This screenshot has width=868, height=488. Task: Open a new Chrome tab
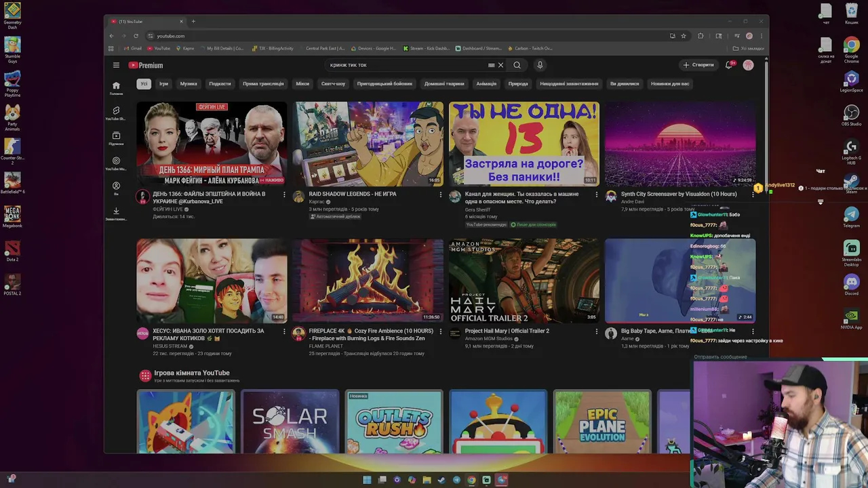pyautogui.click(x=193, y=22)
